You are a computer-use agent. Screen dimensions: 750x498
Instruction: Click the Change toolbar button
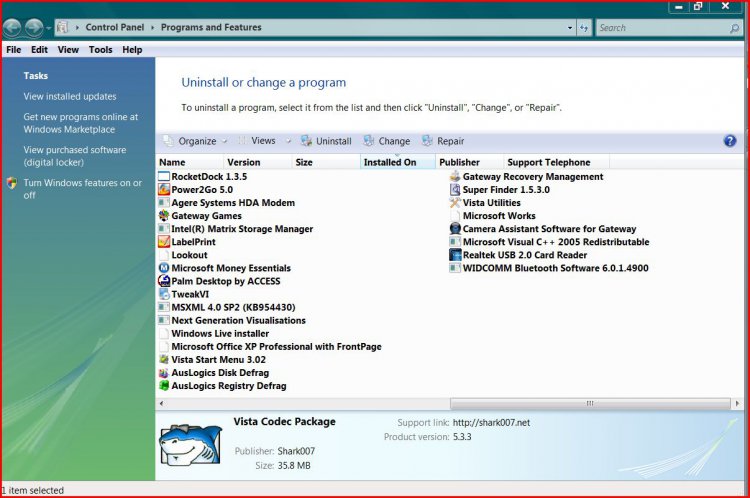coord(386,141)
